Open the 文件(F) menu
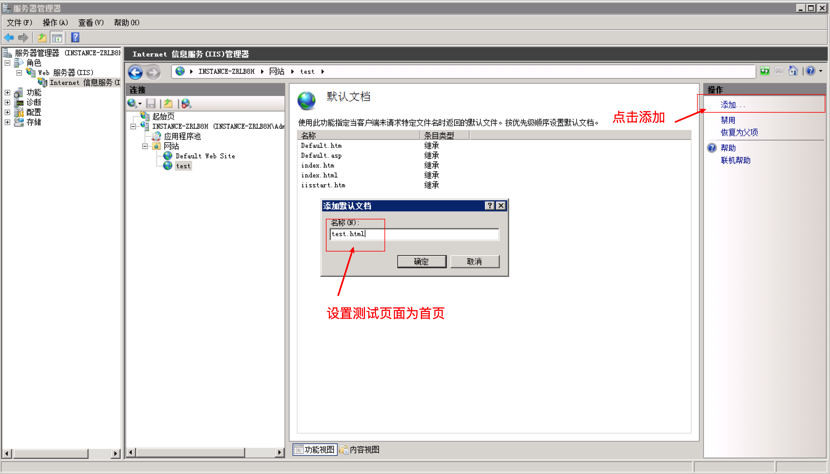 pos(19,22)
